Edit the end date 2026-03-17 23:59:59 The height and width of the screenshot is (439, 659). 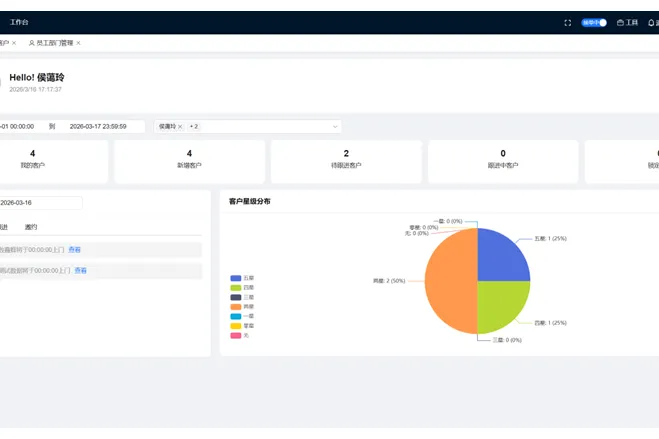98,126
